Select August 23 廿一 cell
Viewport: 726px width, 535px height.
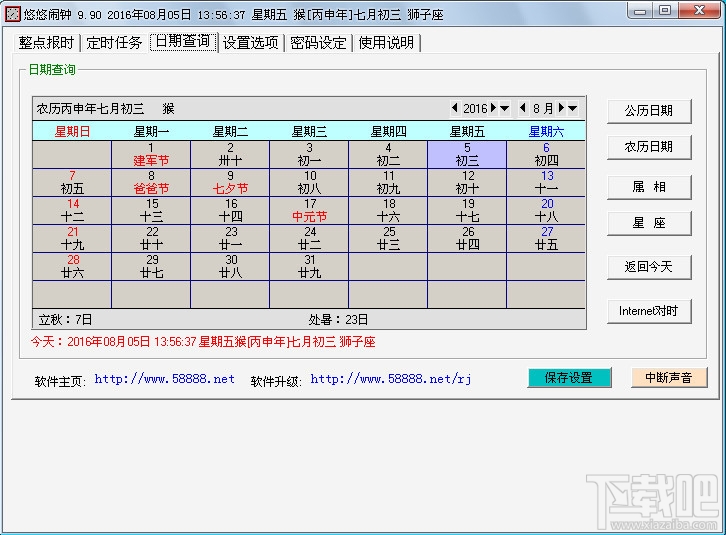coord(230,239)
